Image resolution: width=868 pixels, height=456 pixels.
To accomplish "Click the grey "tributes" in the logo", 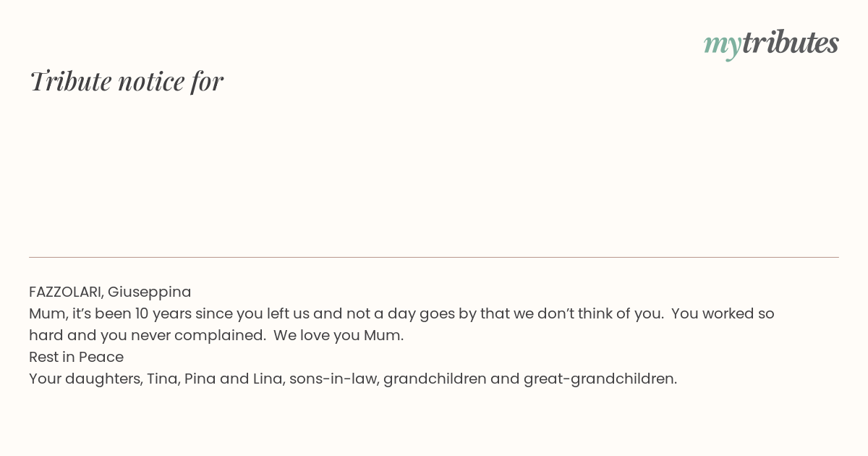I will pos(790,43).
